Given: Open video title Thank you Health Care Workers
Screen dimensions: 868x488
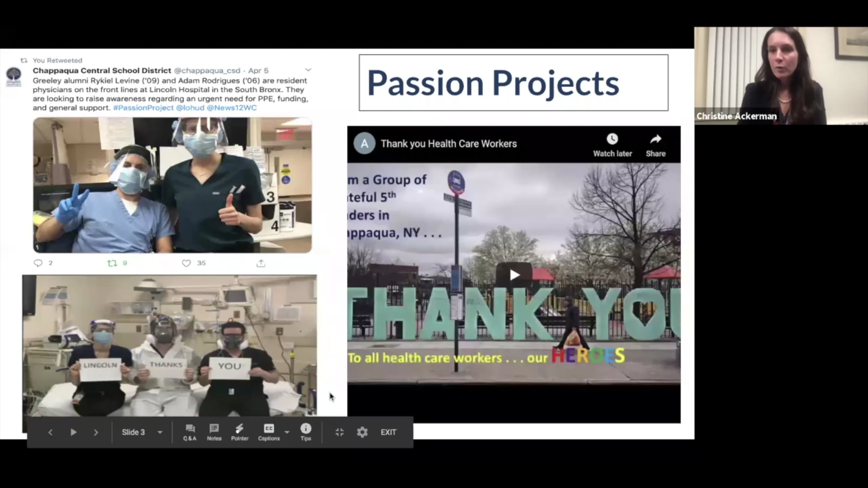Looking at the screenshot, I should point(449,144).
